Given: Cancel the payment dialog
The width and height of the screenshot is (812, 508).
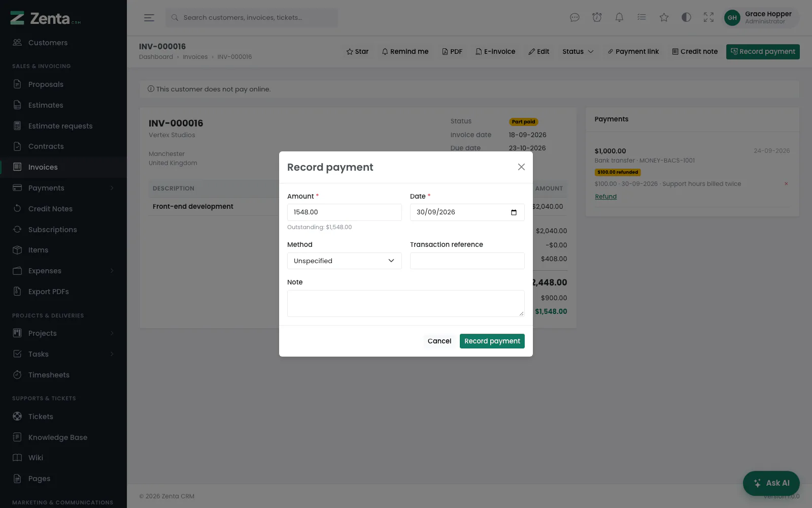Looking at the screenshot, I should (439, 341).
